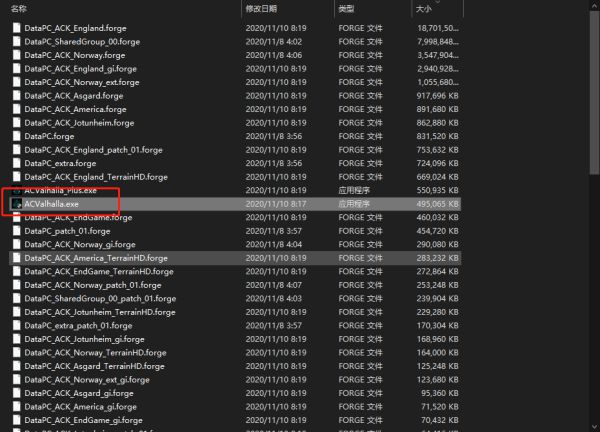Click the ACValhalla.exe application icon

pos(15,203)
